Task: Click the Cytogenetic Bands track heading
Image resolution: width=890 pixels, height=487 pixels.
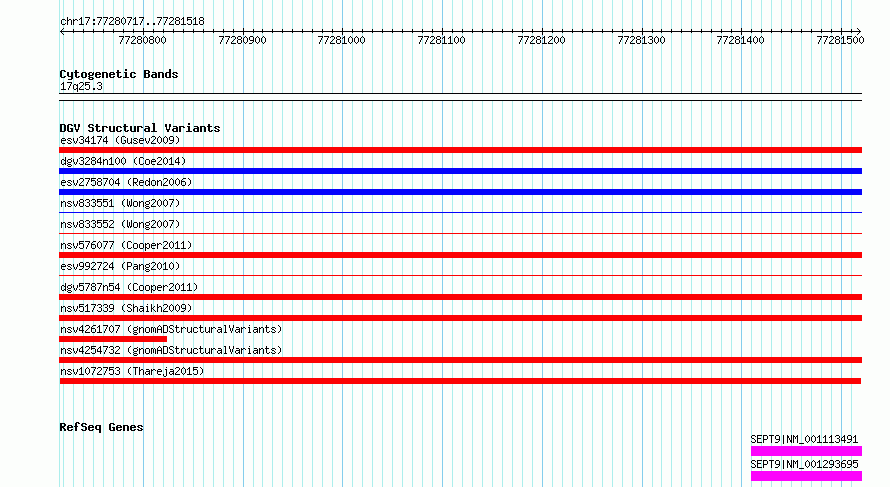Action: pos(119,74)
